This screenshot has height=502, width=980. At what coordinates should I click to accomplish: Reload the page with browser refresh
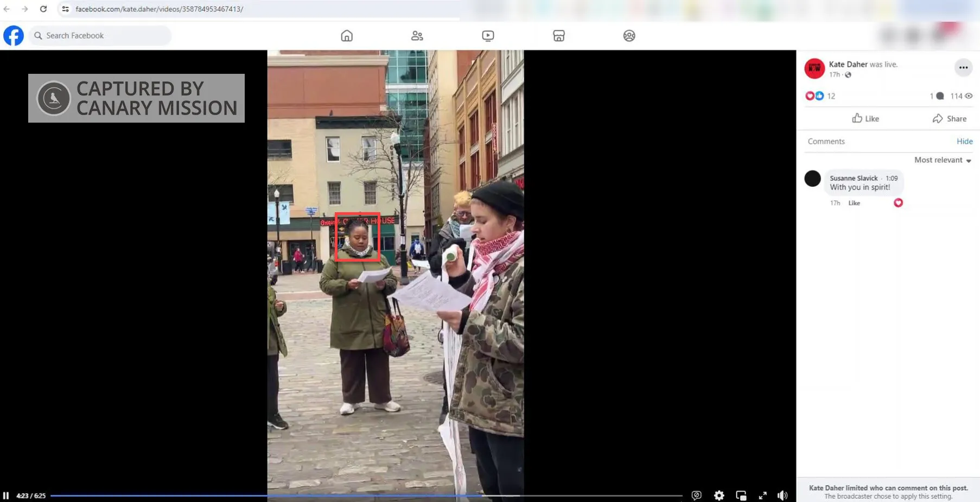coord(43,9)
